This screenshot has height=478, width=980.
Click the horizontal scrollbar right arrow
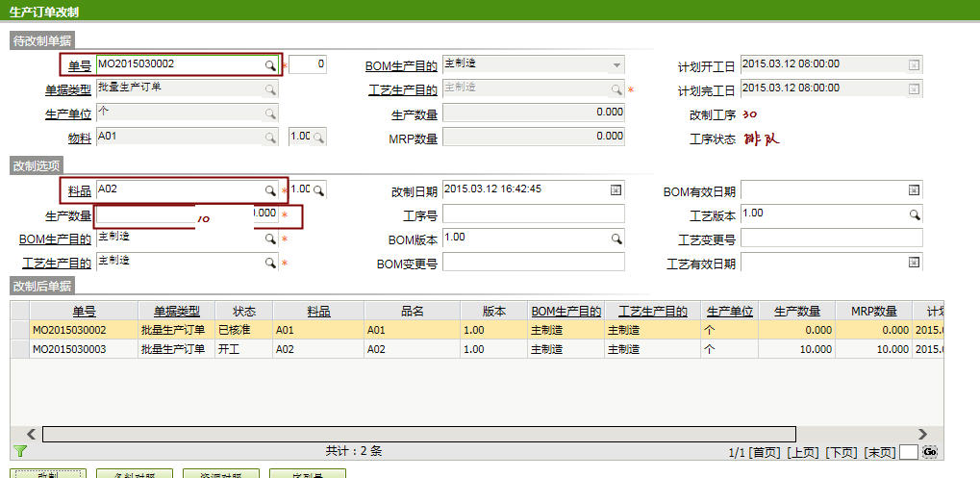pyautogui.click(x=923, y=435)
